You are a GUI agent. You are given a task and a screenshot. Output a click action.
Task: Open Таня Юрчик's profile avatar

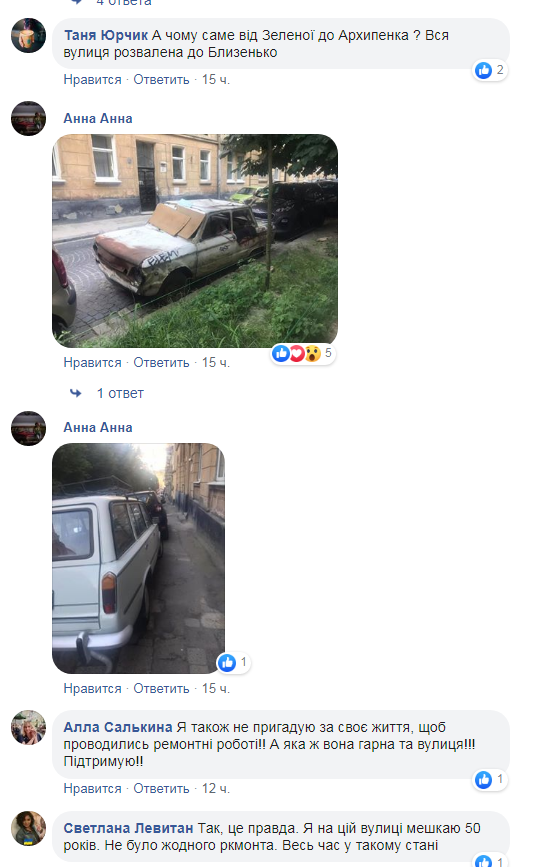tap(28, 35)
